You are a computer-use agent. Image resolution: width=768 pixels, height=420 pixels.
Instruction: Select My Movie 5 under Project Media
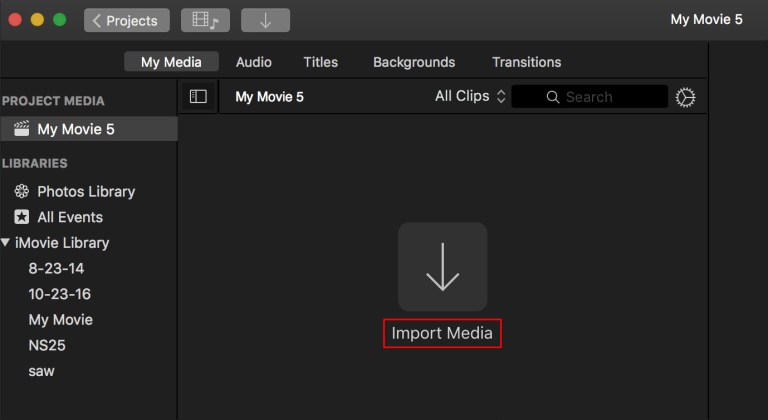[x=89, y=129]
